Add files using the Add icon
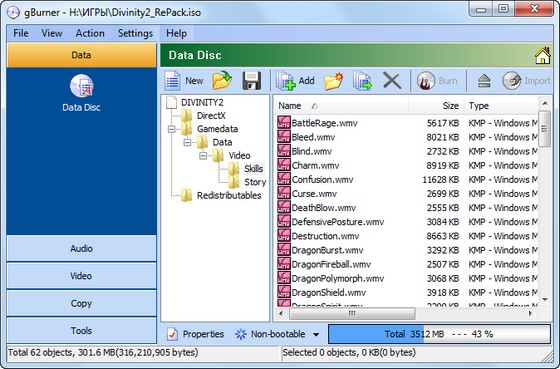The height and width of the screenshot is (369, 560). (286, 81)
